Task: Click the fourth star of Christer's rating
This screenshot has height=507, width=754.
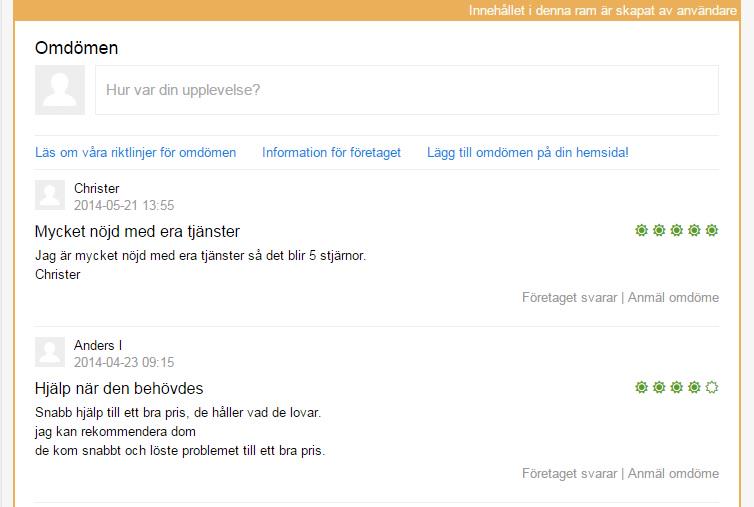Action: tap(694, 230)
